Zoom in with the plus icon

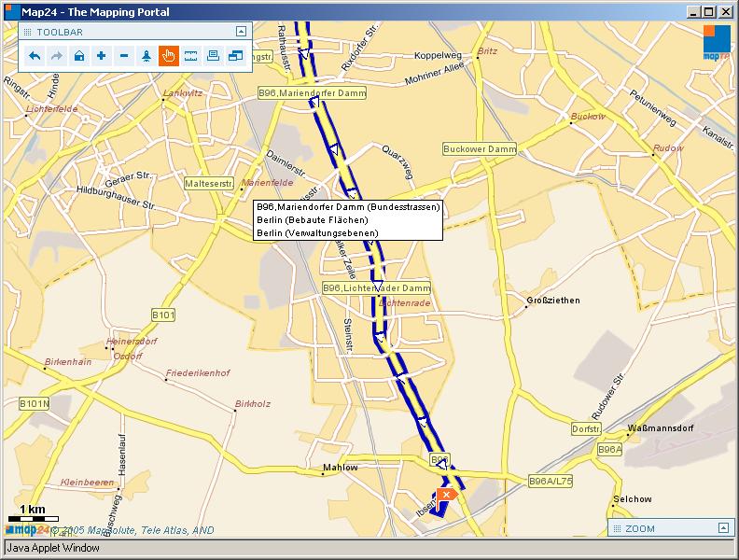(102, 56)
